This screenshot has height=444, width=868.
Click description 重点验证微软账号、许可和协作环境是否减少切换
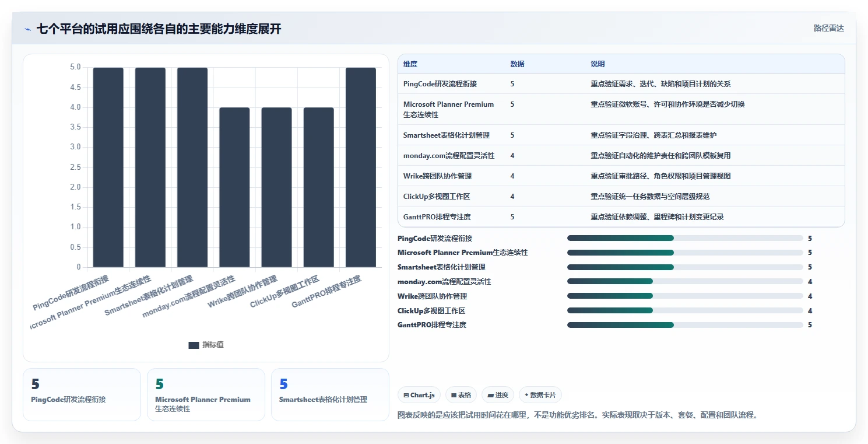tap(667, 104)
